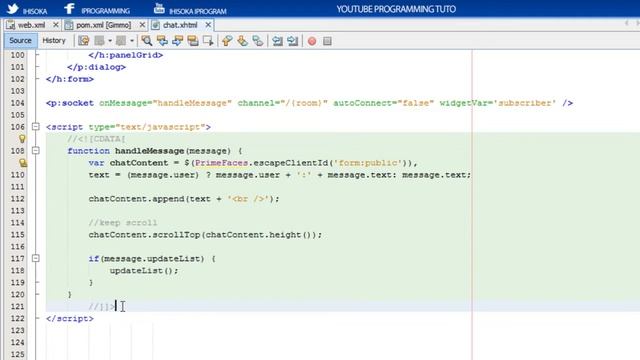Click the red Start Macro Recording icon

pos(312,41)
